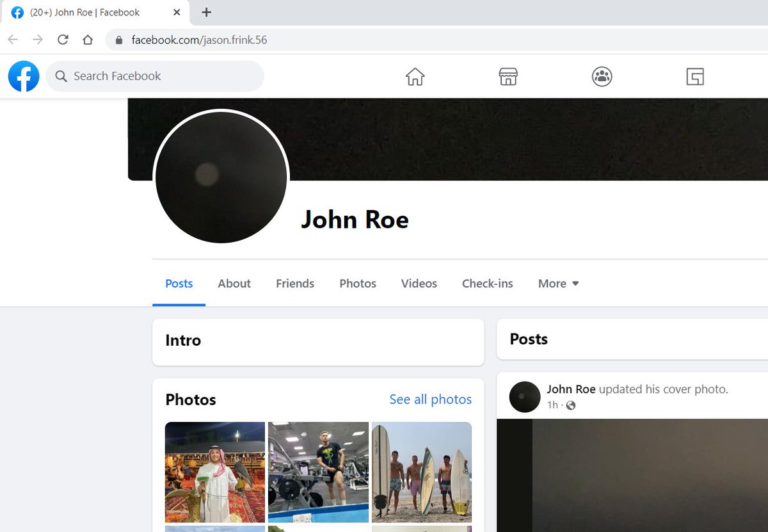Click 'updated his cover photo' text
768x532 pixels.
[x=664, y=389]
